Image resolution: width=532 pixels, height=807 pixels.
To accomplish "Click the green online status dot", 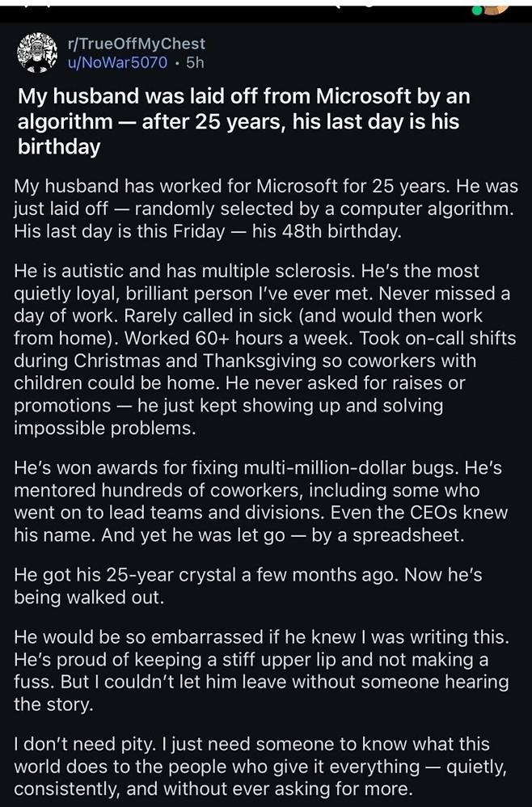I will pyautogui.click(x=479, y=11).
